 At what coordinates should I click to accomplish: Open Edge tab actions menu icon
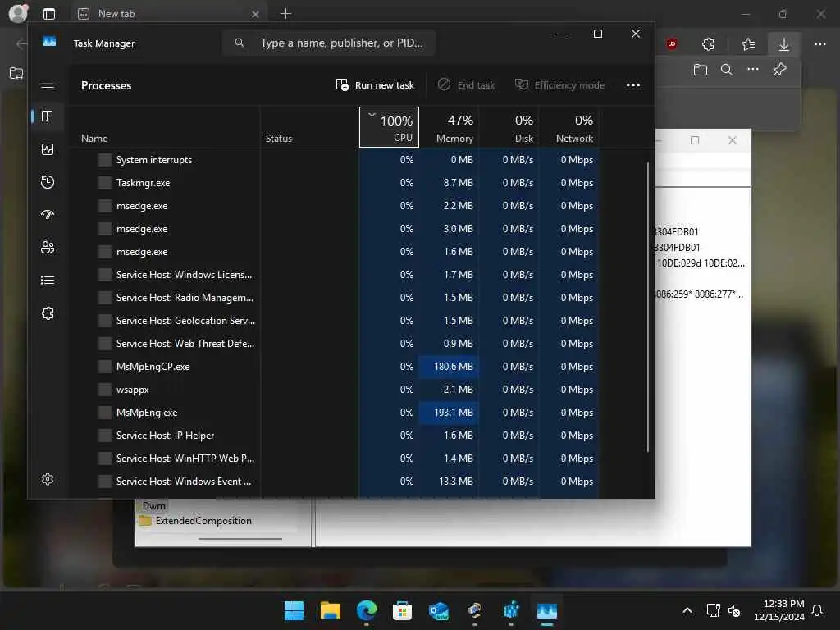click(49, 14)
